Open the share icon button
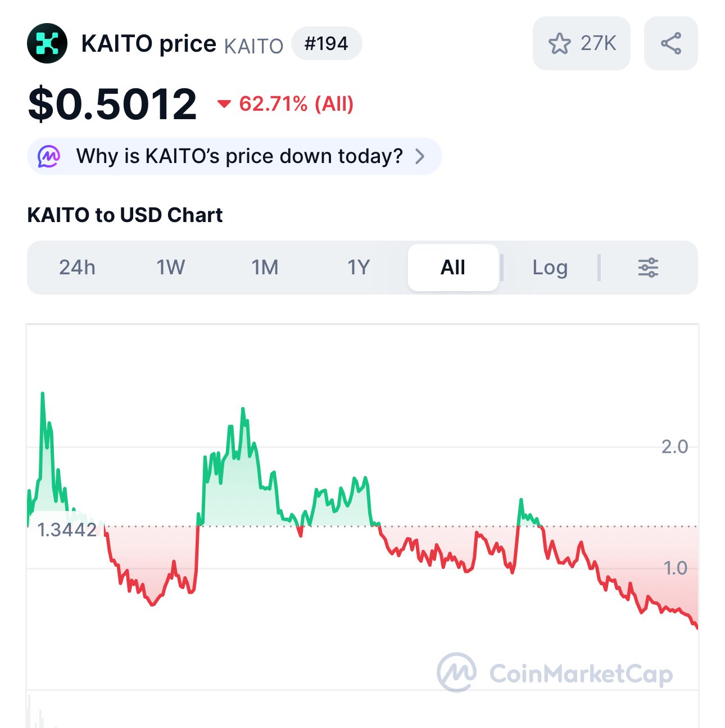The width and height of the screenshot is (725, 728). [670, 43]
